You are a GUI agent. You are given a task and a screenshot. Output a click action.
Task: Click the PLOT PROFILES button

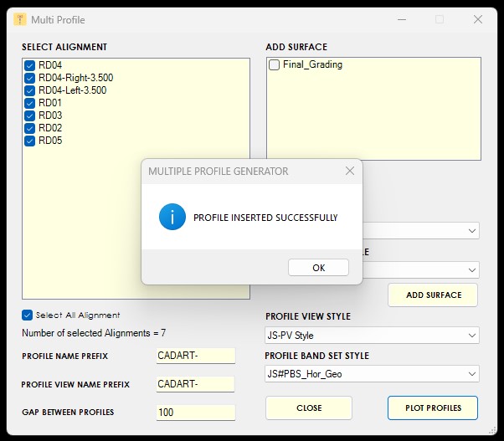point(433,408)
